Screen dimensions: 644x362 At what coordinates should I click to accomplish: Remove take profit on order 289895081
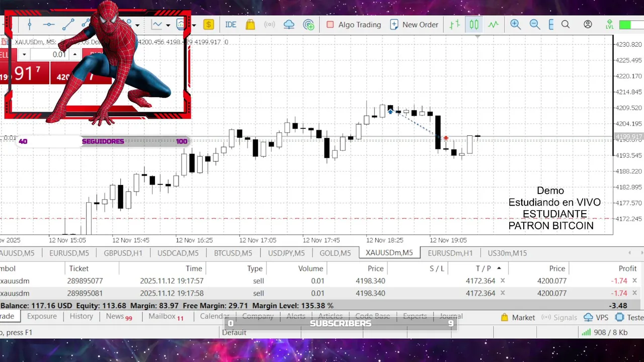pos(503,293)
